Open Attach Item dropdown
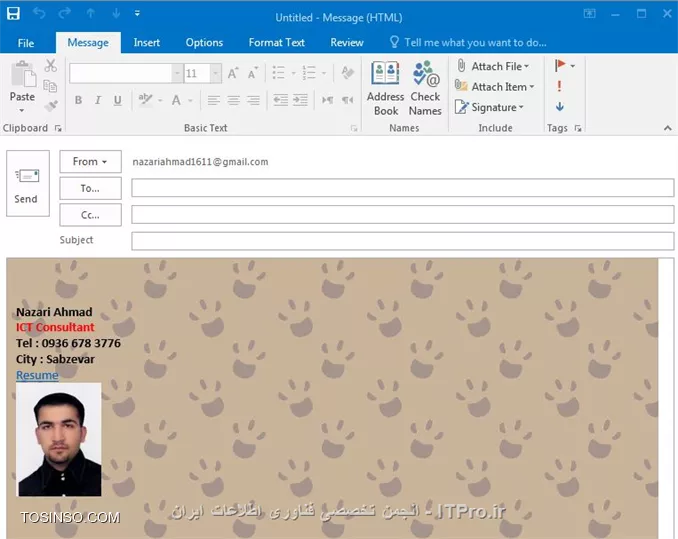This screenshot has height=539, width=678. click(495, 87)
